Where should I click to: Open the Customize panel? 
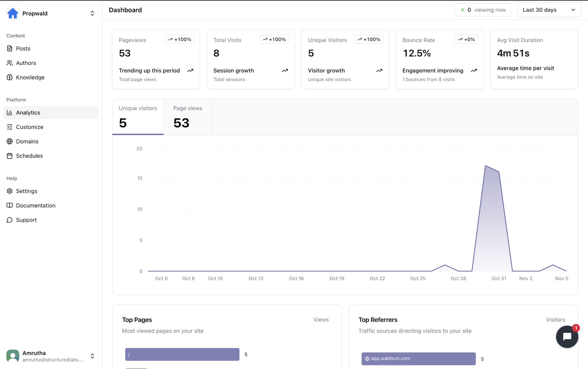coord(9,127)
